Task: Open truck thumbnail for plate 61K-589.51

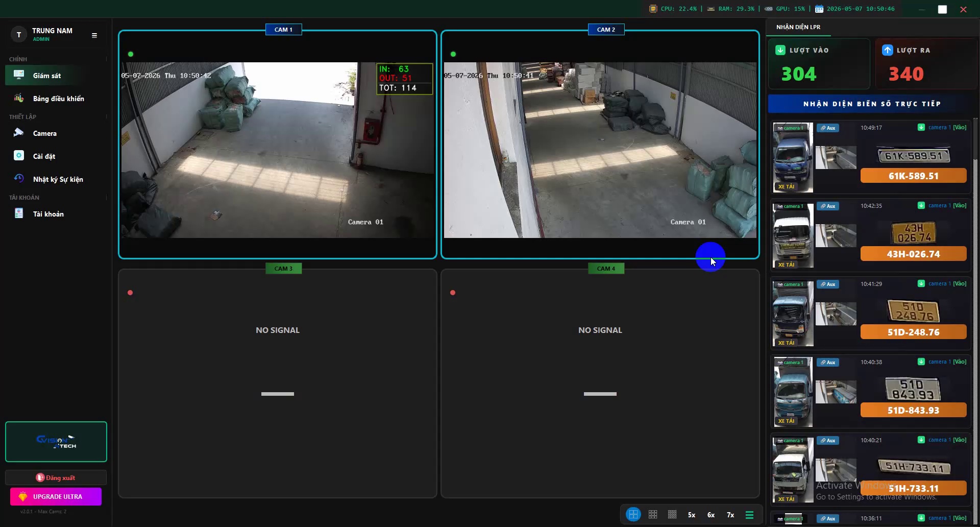Action: [793, 157]
